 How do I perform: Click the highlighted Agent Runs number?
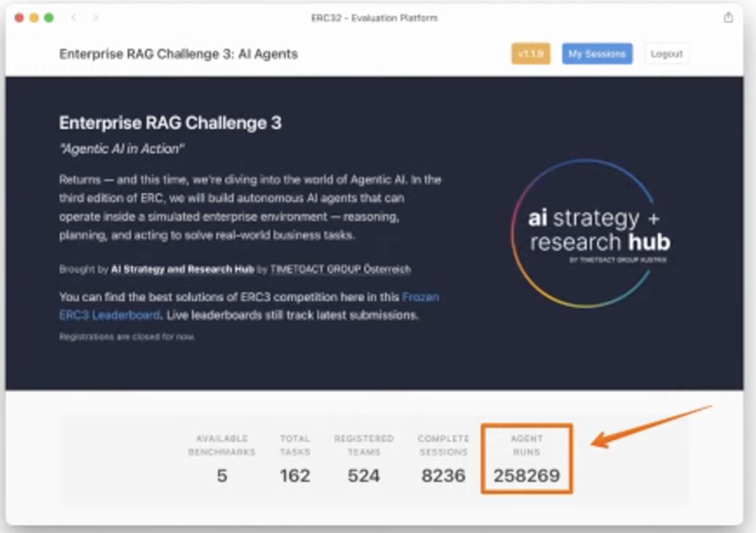pyautogui.click(x=526, y=475)
